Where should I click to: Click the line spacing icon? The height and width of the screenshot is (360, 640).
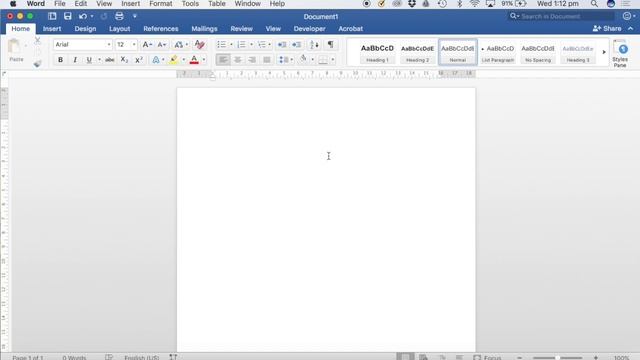(284, 60)
